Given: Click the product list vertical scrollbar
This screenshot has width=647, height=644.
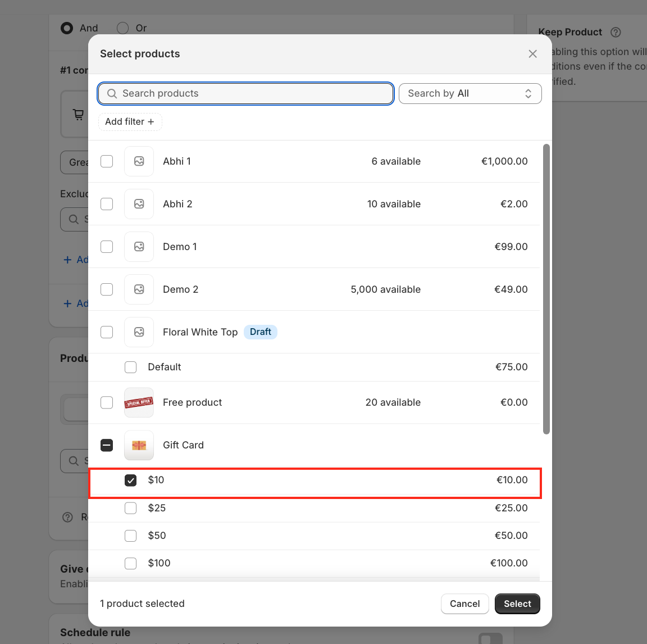Looking at the screenshot, I should click(546, 289).
